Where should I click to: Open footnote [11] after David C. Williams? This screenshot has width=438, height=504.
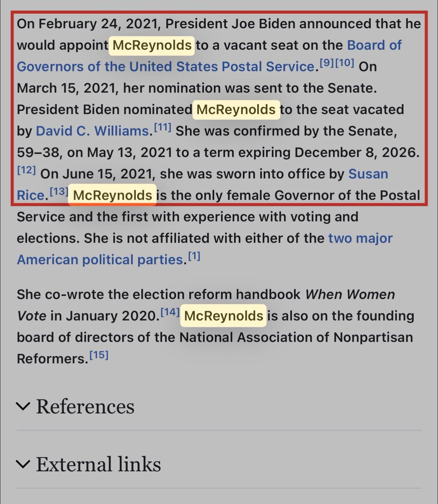click(162, 129)
